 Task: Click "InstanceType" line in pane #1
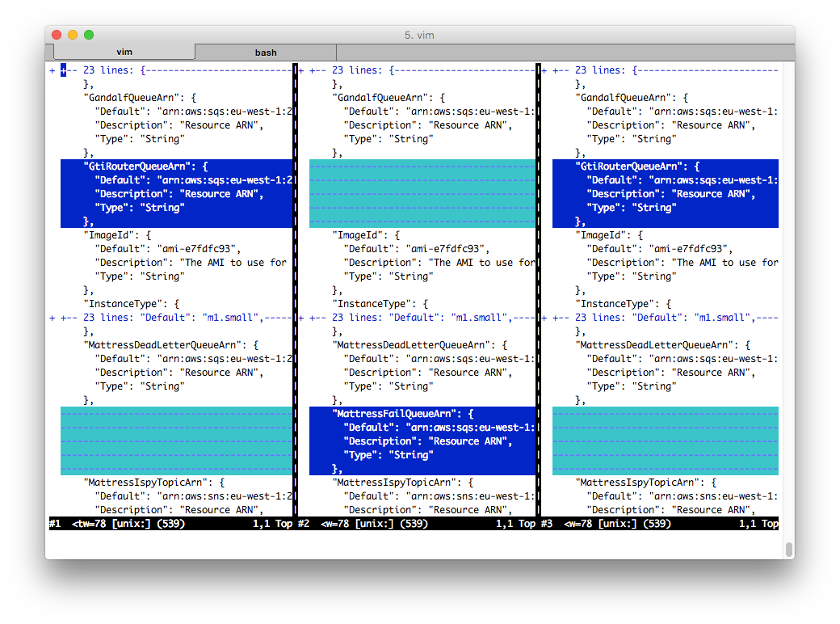tap(131, 304)
